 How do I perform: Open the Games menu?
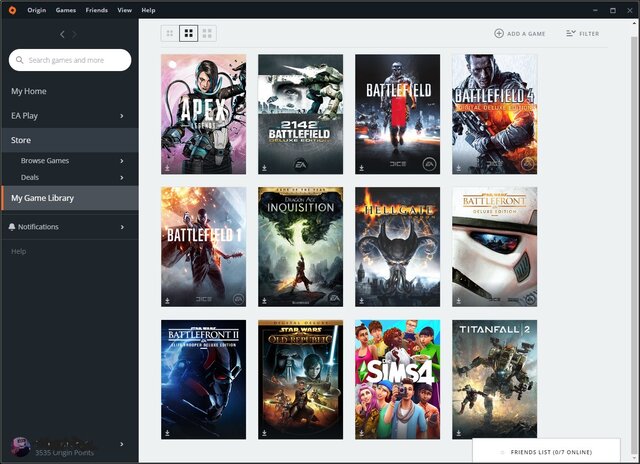66,9
